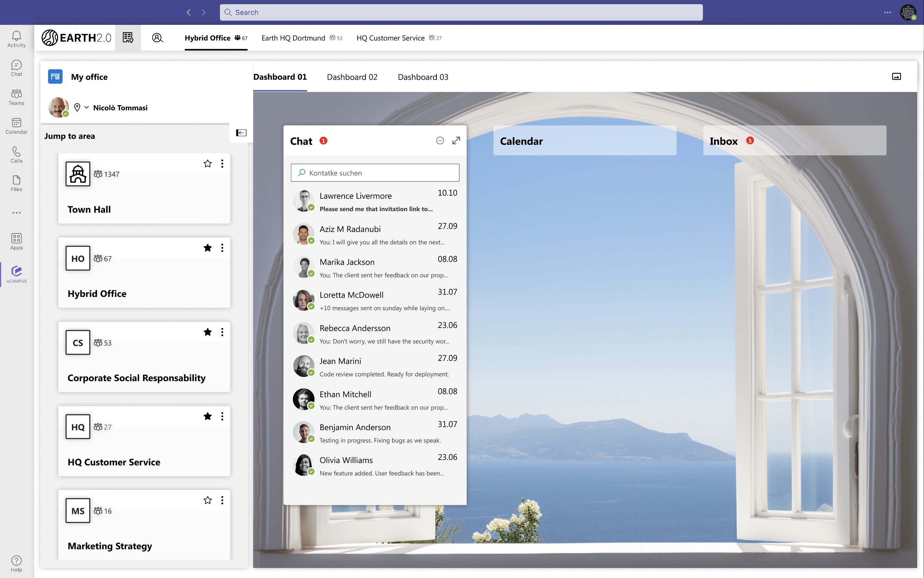Favorite the Town Hall area with the star
The height and width of the screenshot is (578, 924).
coord(207,164)
